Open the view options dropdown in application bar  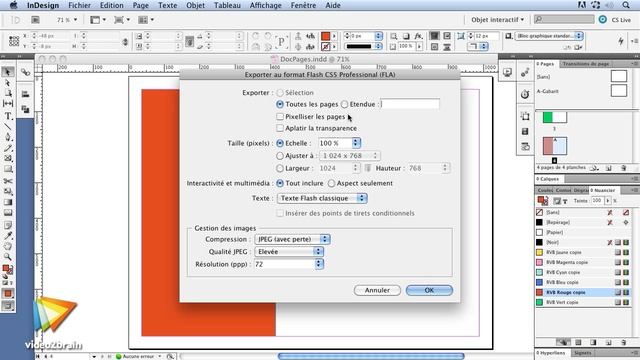pos(98,20)
